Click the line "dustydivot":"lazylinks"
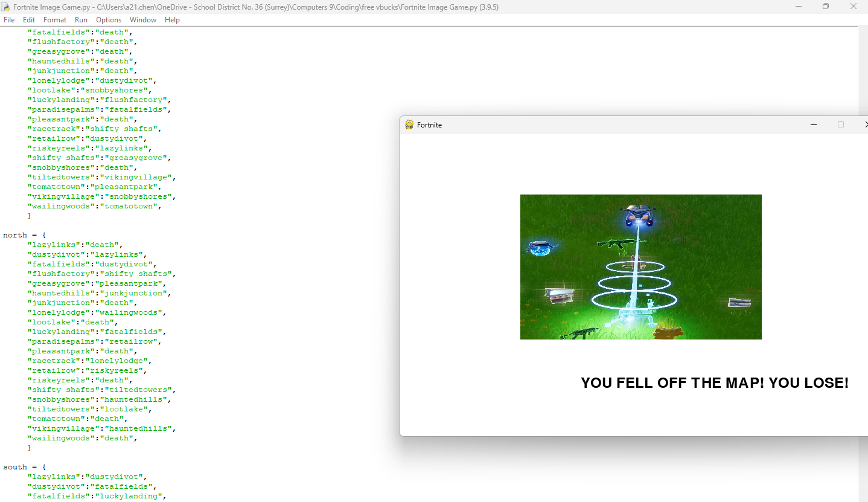 (x=87, y=254)
